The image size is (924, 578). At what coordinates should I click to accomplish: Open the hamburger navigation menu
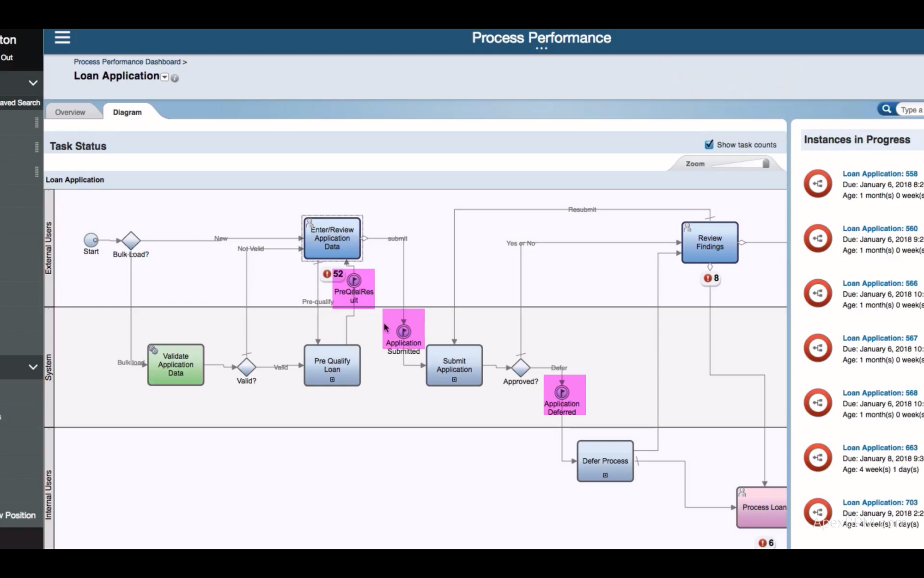point(62,37)
